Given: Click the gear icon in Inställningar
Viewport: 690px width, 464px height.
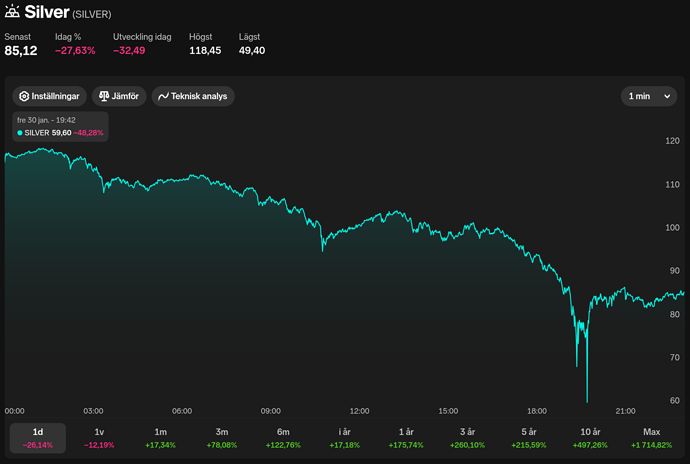Looking at the screenshot, I should click(x=24, y=96).
